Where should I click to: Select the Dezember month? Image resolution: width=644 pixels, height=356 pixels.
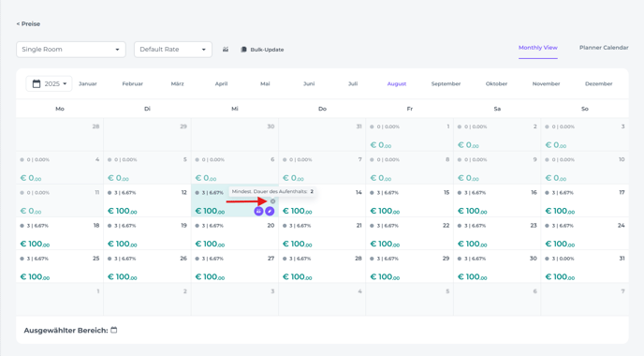(x=599, y=84)
